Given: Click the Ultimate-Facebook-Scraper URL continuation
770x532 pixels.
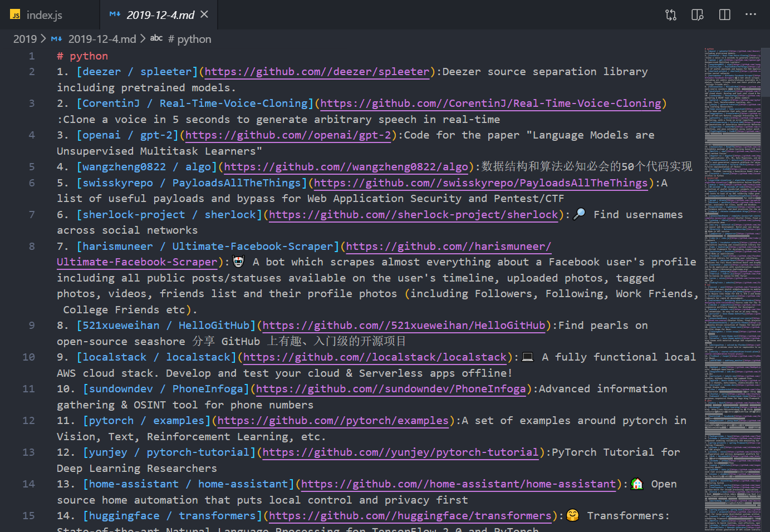Looking at the screenshot, I should pyautogui.click(x=137, y=262).
